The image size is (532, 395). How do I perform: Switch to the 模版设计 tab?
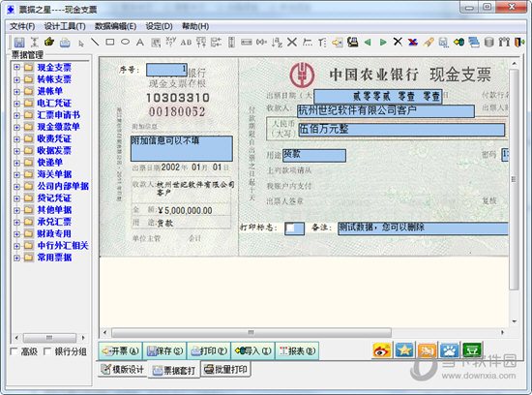123,370
